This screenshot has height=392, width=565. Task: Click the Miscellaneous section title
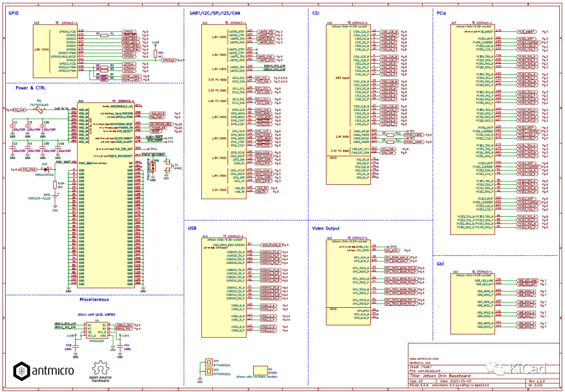pyautogui.click(x=94, y=299)
